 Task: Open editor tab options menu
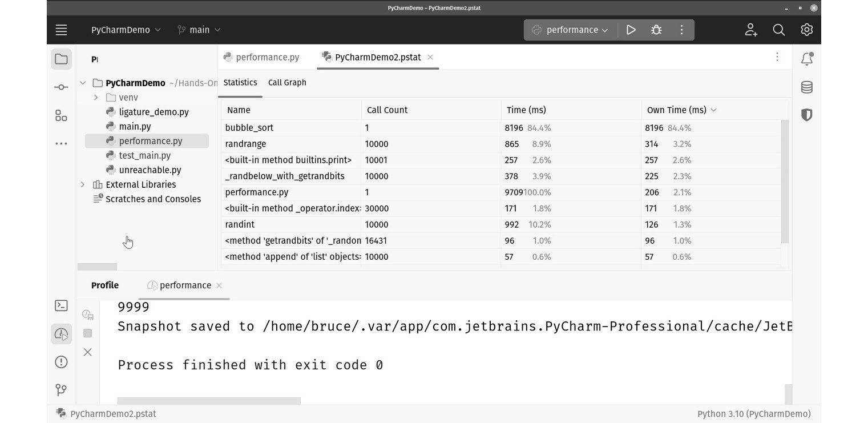click(777, 57)
